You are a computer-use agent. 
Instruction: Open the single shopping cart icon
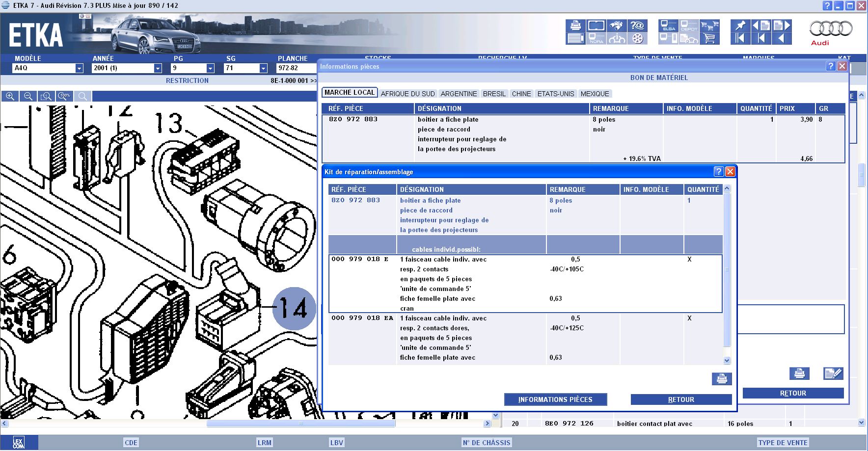pyautogui.click(x=709, y=38)
